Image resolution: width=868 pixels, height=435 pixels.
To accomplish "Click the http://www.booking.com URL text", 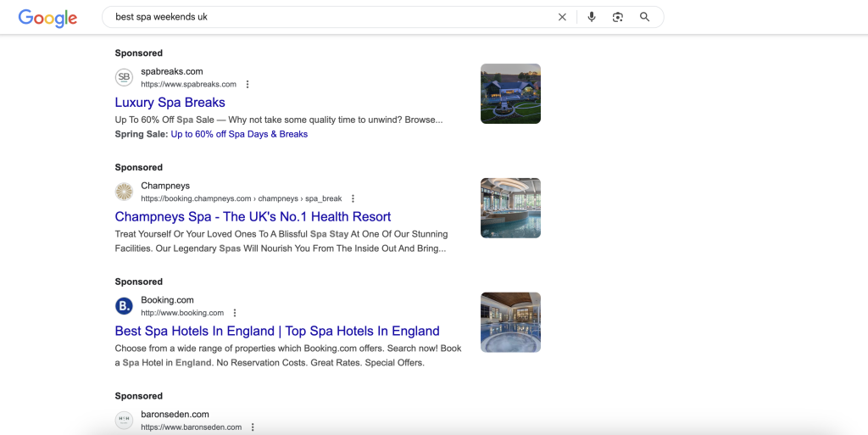I will (x=182, y=313).
